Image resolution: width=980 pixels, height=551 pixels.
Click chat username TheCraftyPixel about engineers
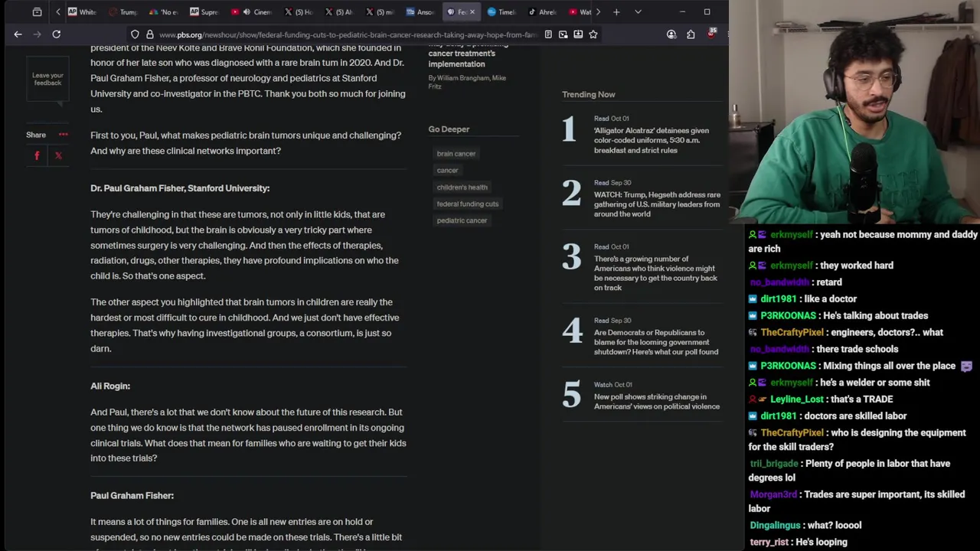pos(792,333)
